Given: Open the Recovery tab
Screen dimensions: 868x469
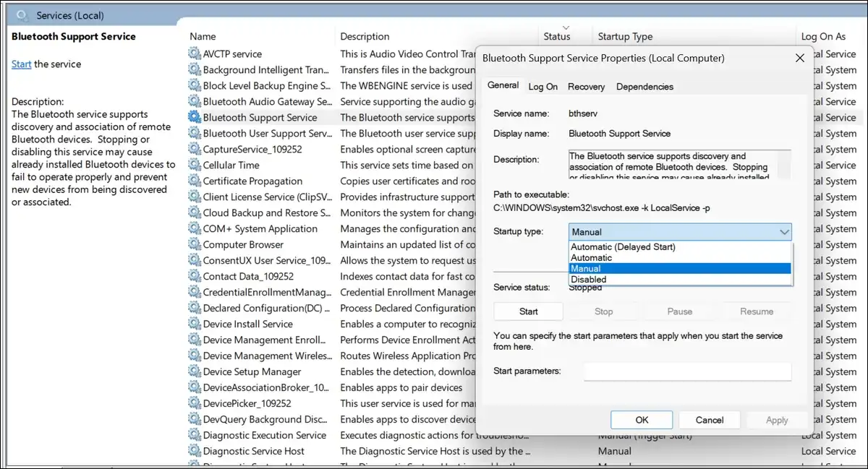Looking at the screenshot, I should point(586,87).
